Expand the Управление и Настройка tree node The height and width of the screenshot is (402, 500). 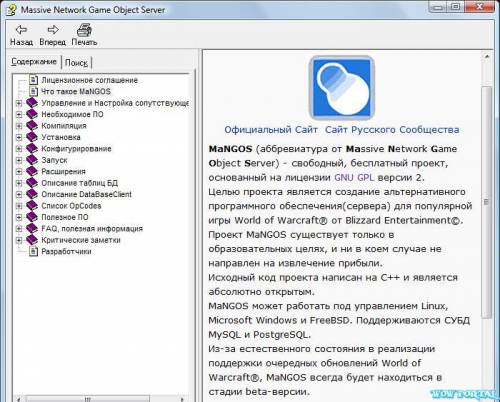point(19,103)
